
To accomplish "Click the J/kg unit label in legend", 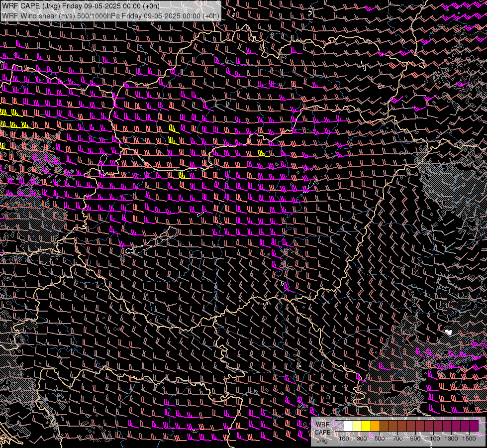I will click(322, 441).
